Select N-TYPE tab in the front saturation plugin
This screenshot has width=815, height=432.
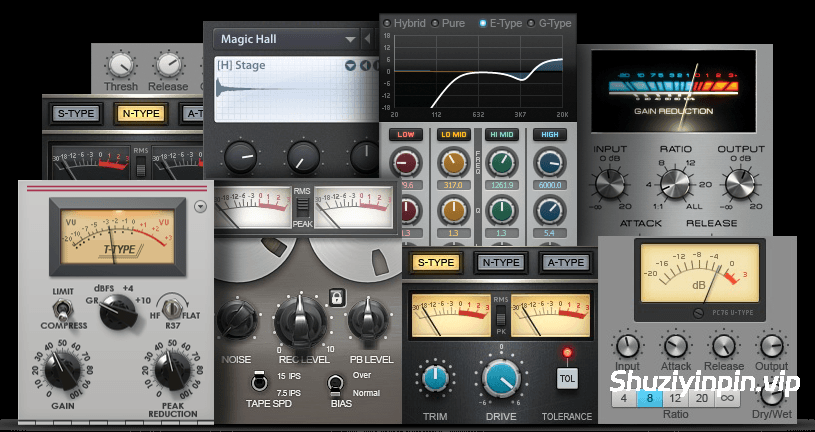point(501,263)
